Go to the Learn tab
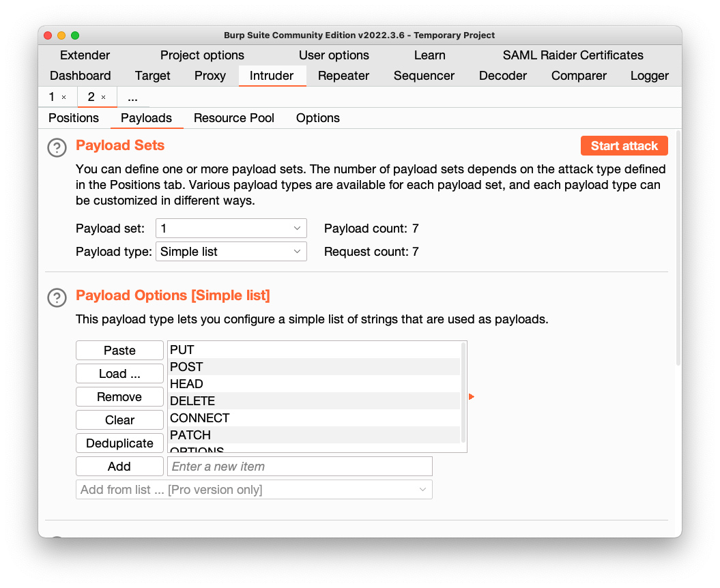This screenshot has height=588, width=720. tap(429, 55)
